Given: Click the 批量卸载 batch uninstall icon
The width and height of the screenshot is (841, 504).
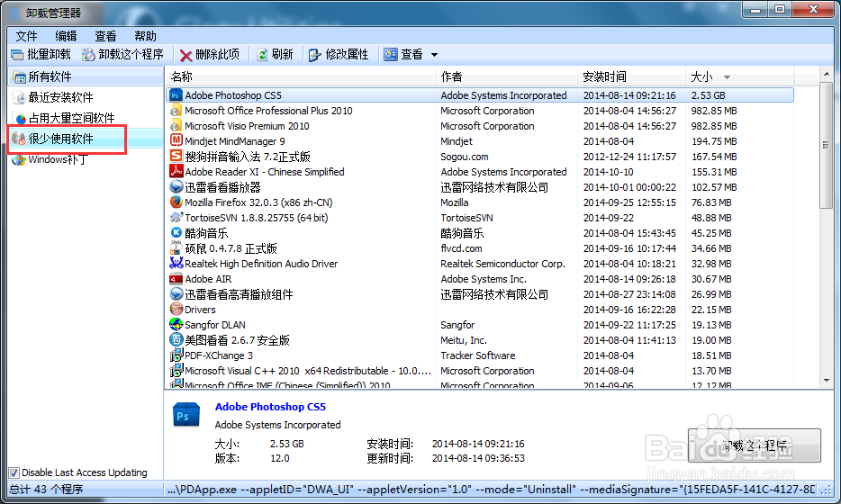Looking at the screenshot, I should [17, 55].
